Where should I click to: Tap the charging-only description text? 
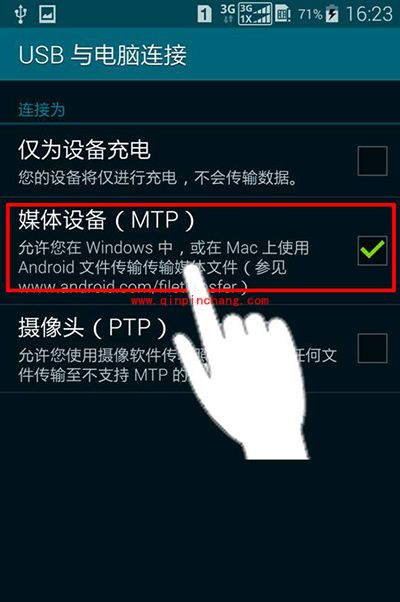(x=158, y=178)
